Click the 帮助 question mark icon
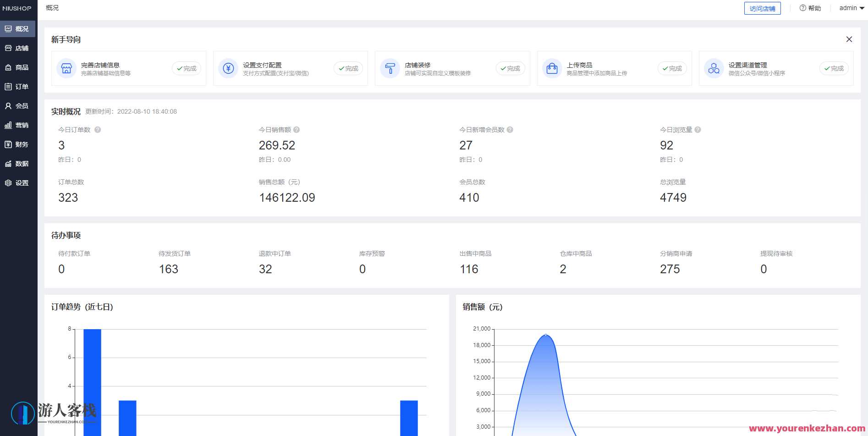 [x=802, y=8]
